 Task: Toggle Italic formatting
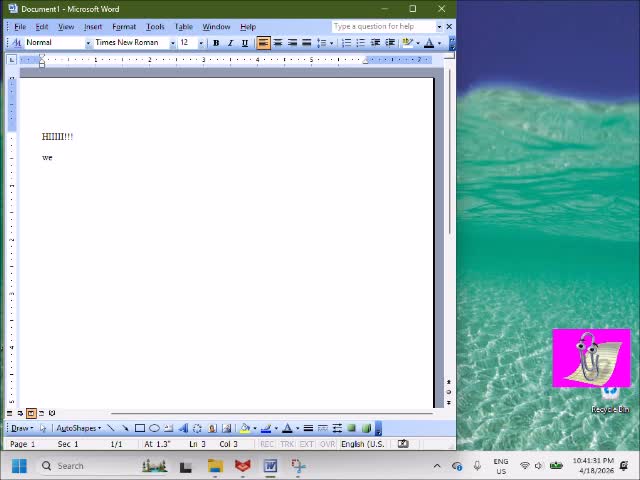click(x=230, y=43)
